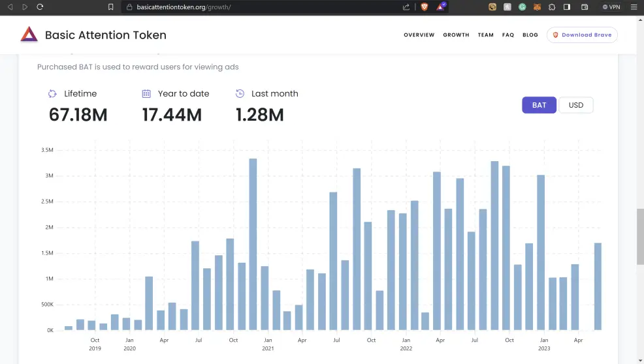Bookmark this page
644x364 pixels.
110,7
